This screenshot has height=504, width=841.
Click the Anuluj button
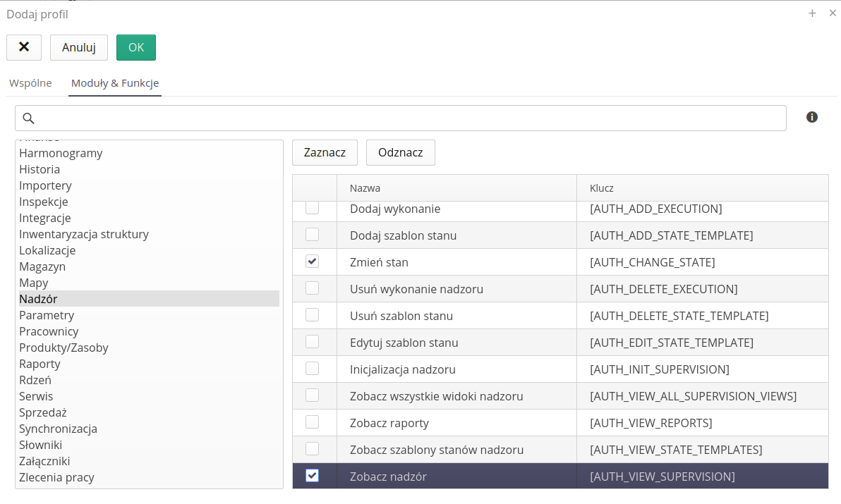point(79,47)
